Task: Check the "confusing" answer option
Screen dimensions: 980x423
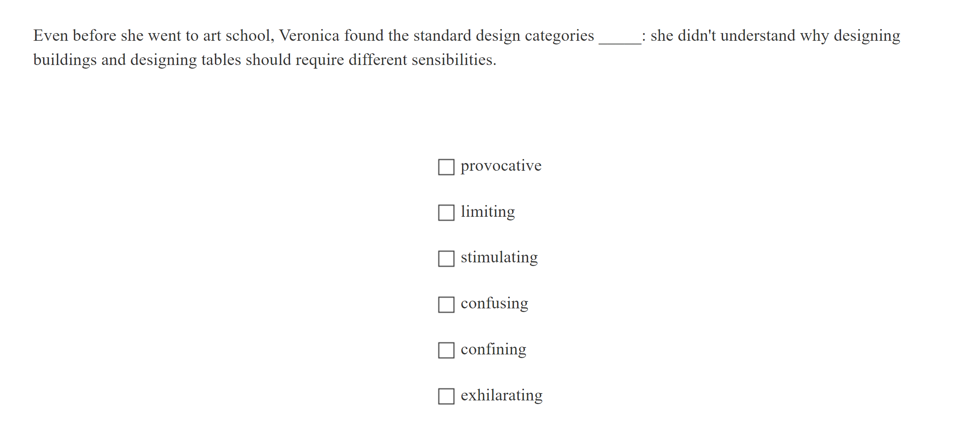Action: click(446, 304)
